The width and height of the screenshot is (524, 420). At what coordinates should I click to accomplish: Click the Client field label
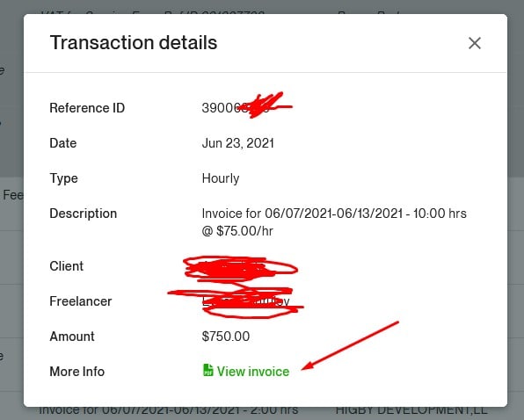67,266
